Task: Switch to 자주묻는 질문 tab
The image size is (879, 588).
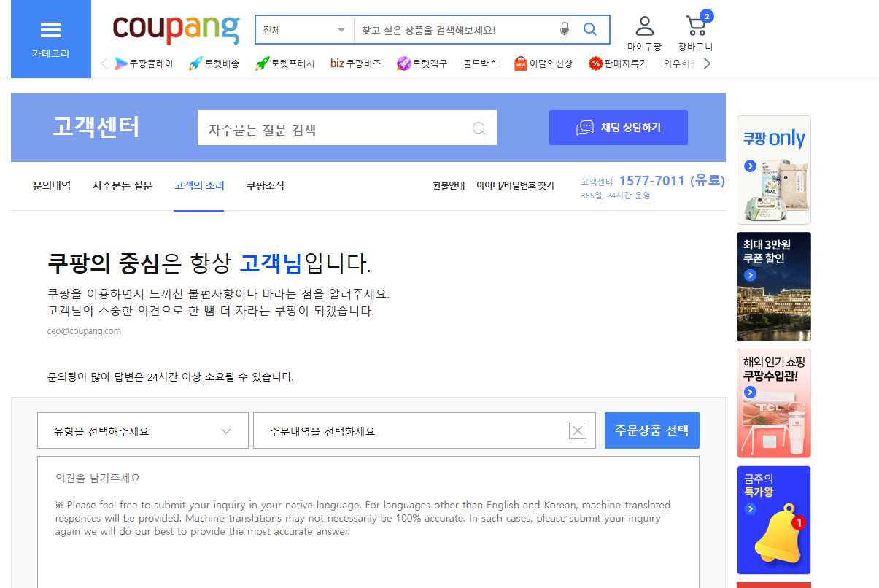Action: tap(122, 186)
